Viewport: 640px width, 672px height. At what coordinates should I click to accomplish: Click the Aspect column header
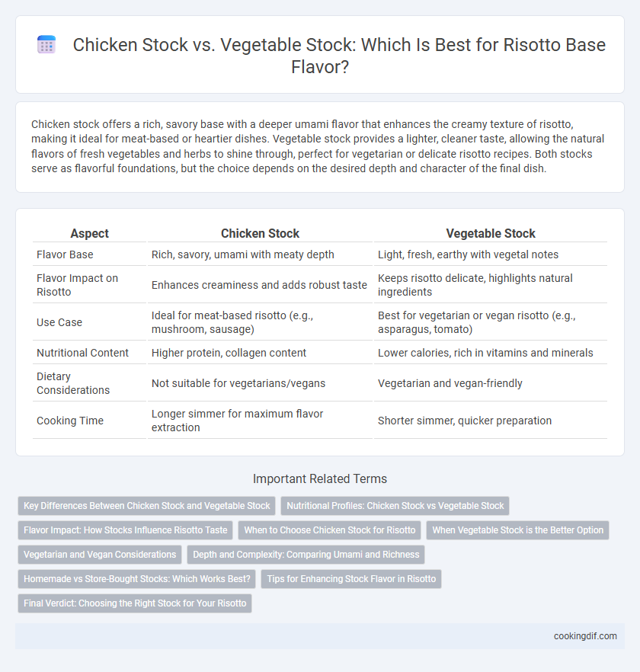pos(90,234)
